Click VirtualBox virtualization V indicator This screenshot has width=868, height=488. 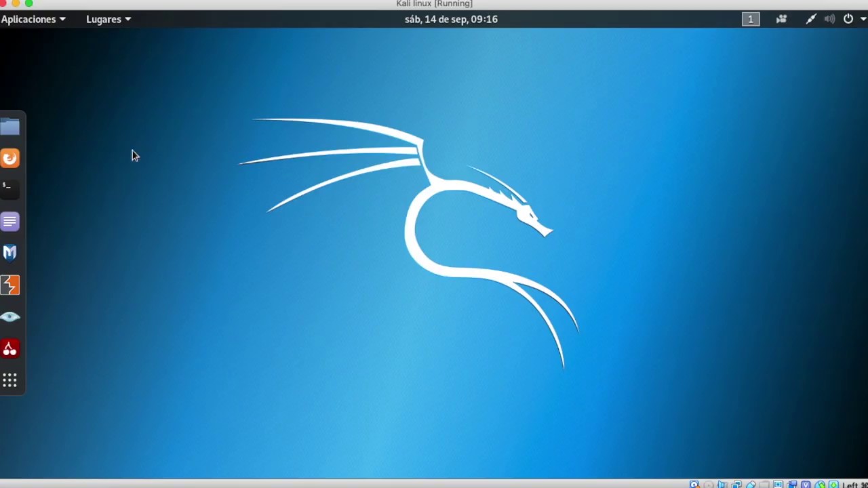(x=806, y=484)
